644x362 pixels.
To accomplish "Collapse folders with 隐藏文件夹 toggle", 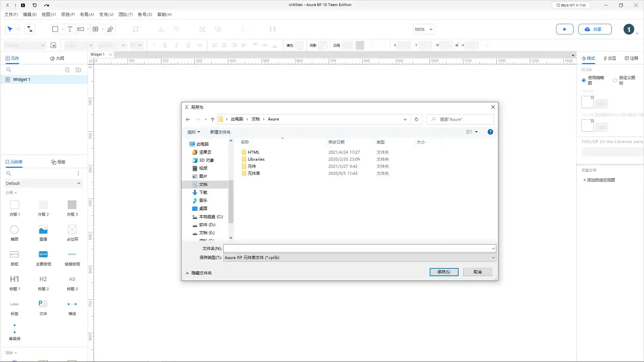I will pyautogui.click(x=199, y=273).
